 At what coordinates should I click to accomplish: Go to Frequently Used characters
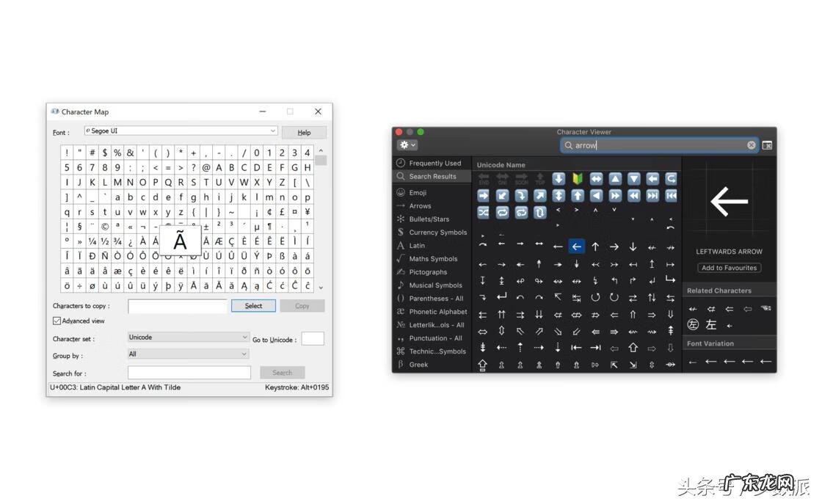click(x=434, y=164)
